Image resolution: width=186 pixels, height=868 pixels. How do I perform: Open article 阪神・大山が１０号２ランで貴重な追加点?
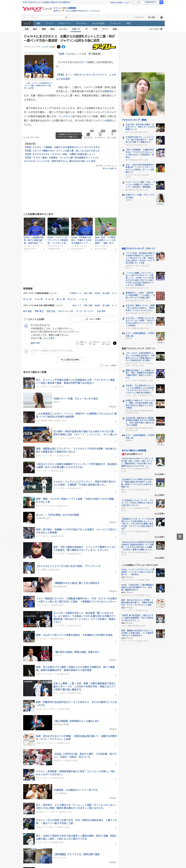coord(74,635)
